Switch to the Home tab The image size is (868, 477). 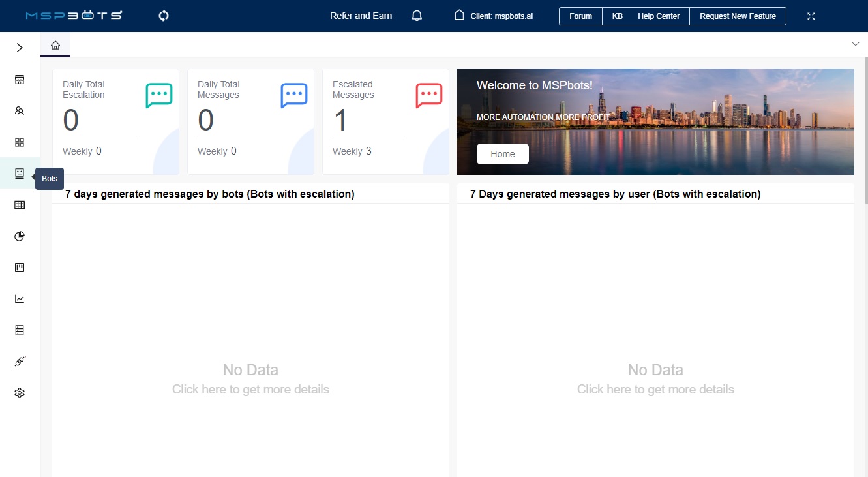(x=55, y=44)
